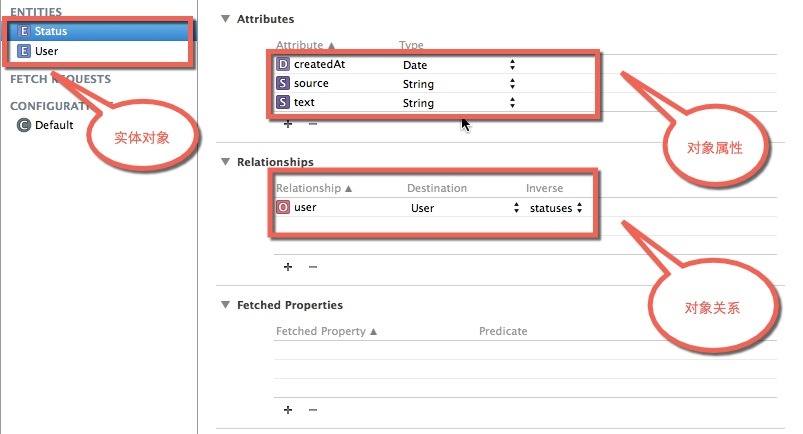The image size is (803, 434).
Task: Sort by the Relationship column header
Action: [314, 188]
